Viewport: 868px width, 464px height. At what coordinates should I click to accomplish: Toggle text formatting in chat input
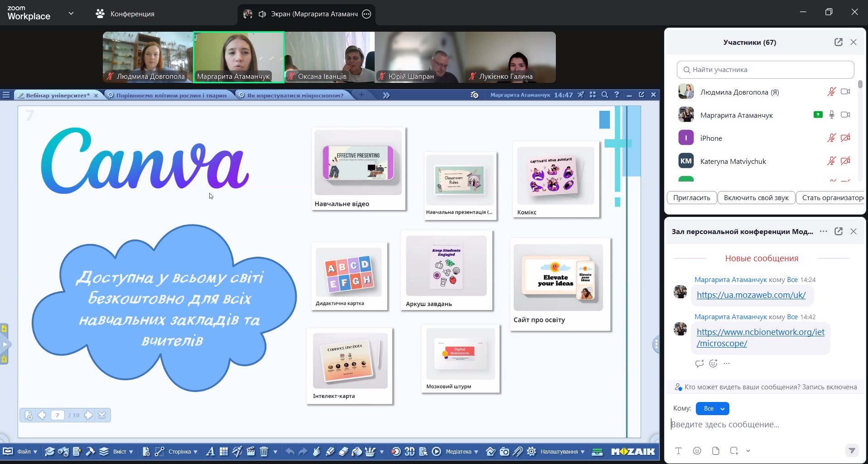point(678,450)
